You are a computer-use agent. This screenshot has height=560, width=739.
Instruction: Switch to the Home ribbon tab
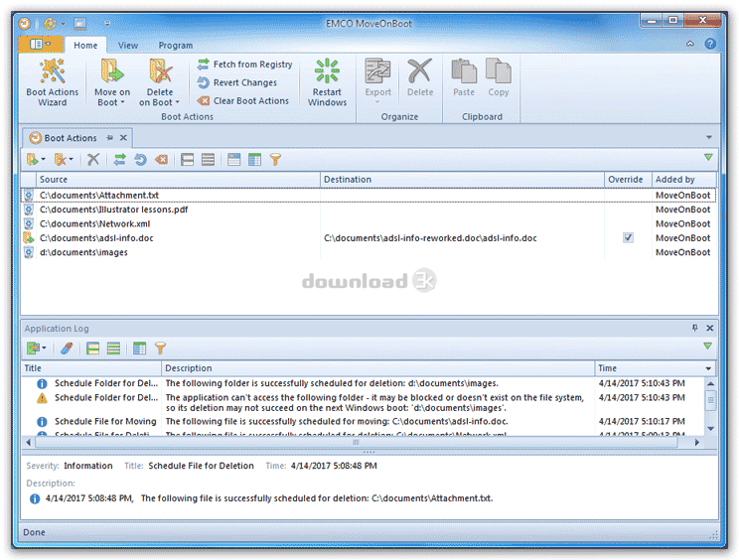(85, 46)
